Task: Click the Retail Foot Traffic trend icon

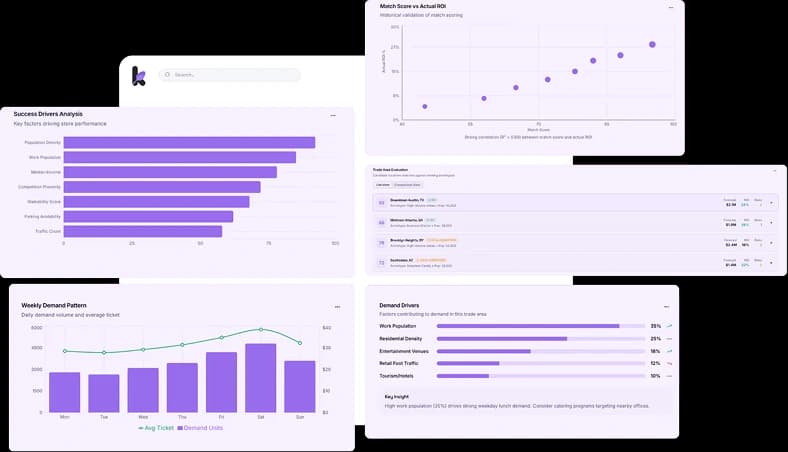Action: (669, 364)
